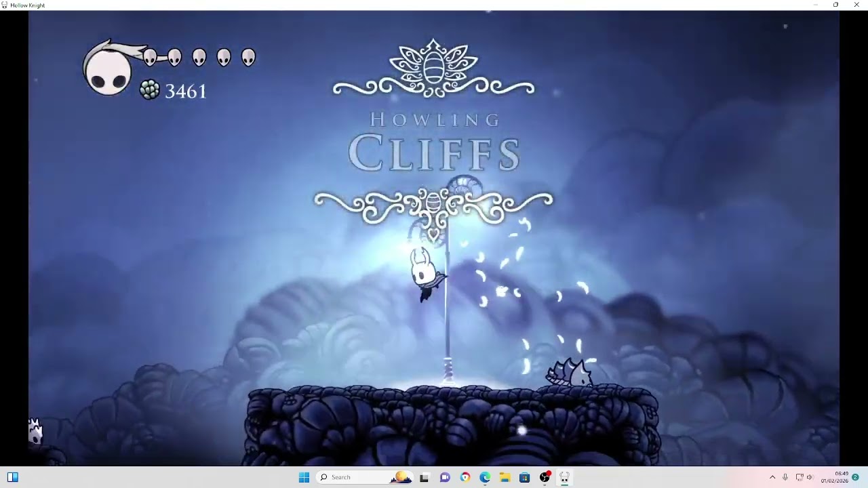Close the Hollow Knight window

[856, 5]
